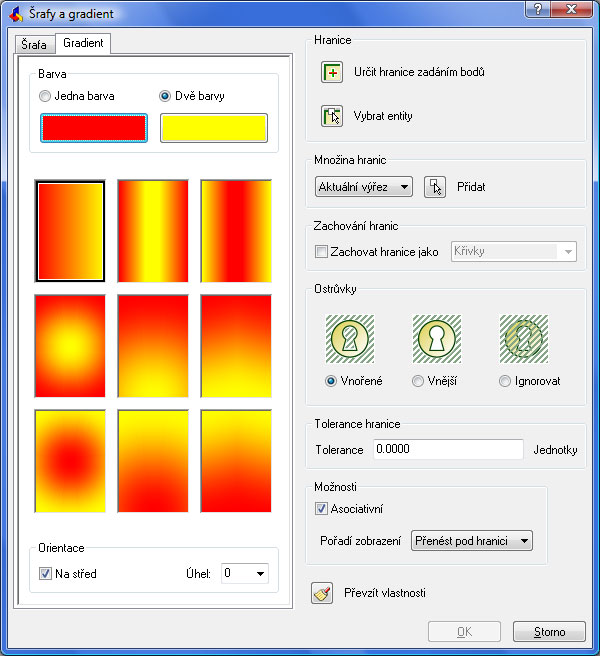This screenshot has width=600, height=656.
Task: Expand the Úhel angle dropdown
Action: [244, 574]
